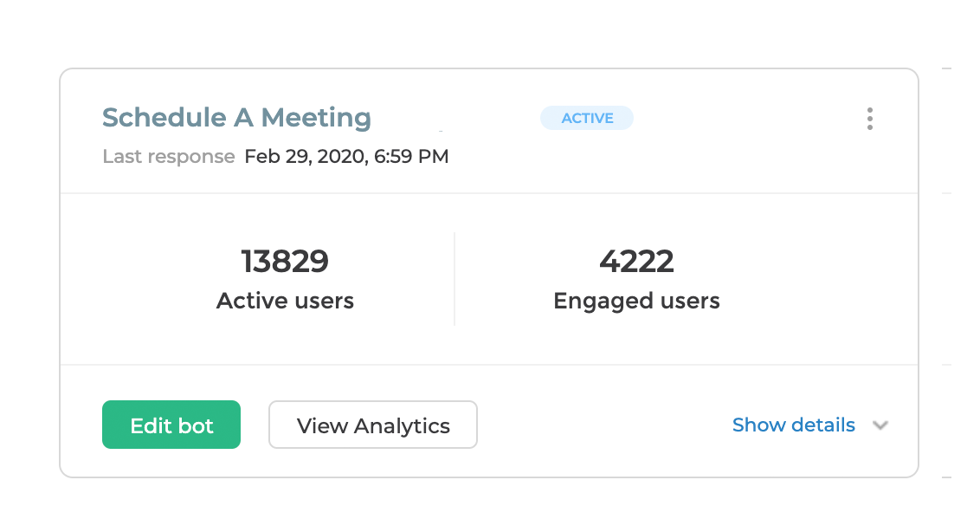Click the 6:59 PM time text
This screenshot has width=980, height=532.
[x=411, y=157]
